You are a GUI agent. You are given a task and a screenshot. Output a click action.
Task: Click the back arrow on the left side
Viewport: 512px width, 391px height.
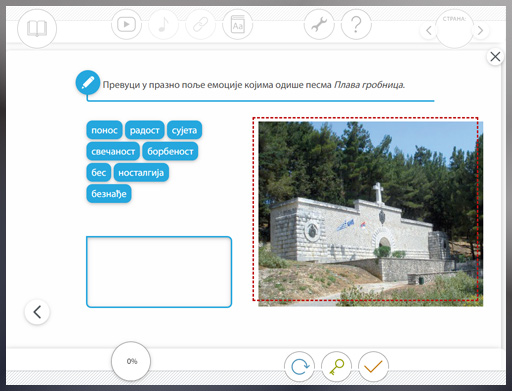37,312
